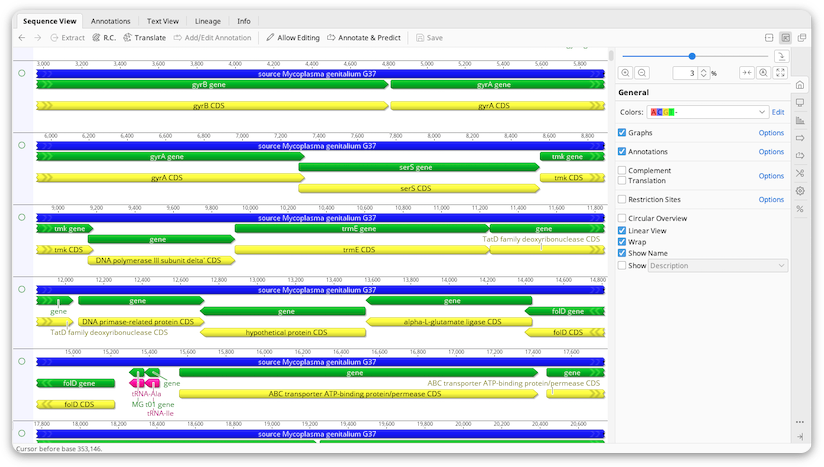Click the full-screen expand view icon
This screenshot has width=824, height=467.
[x=780, y=73]
